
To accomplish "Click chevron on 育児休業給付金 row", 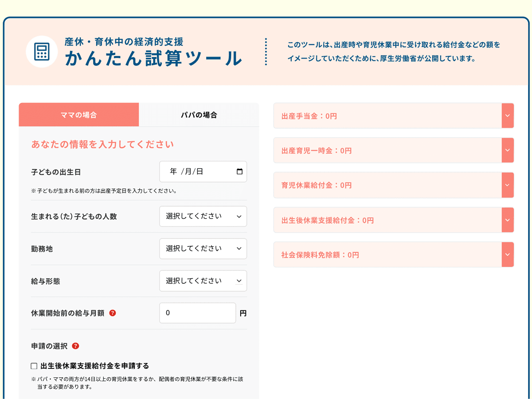I will point(508,185).
